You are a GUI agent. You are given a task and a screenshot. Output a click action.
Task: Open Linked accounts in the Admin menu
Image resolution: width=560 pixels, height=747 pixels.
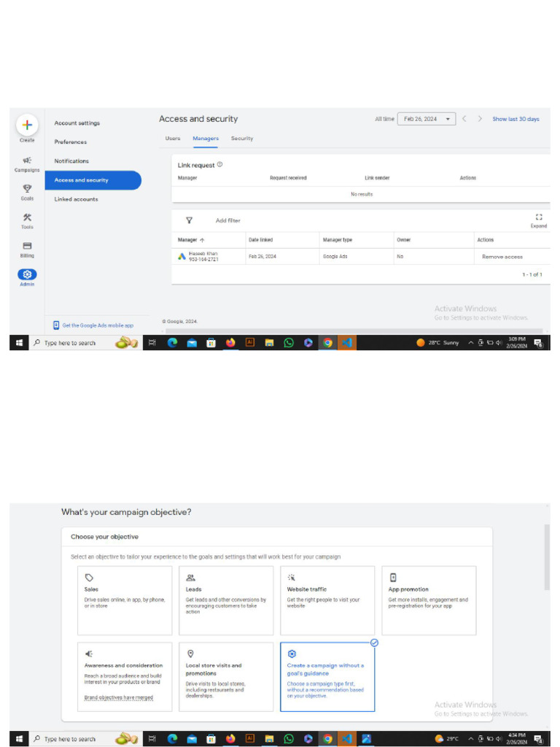(76, 199)
